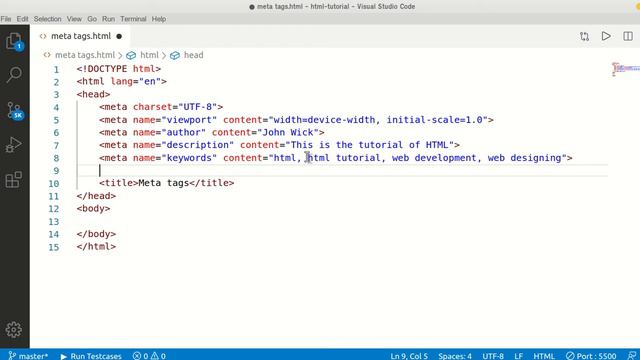Screen dimensions: 640x360
Task: Click "keywords" name value on line 8
Action: [189, 158]
